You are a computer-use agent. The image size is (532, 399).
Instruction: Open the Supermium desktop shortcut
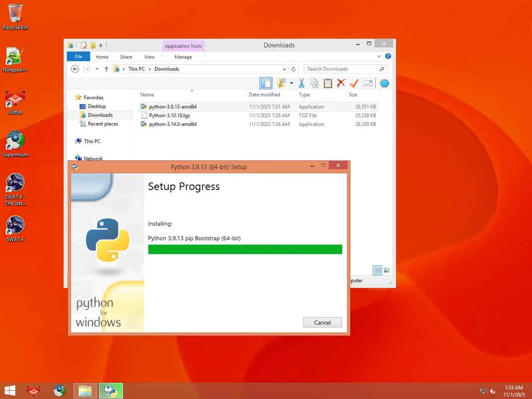[x=15, y=144]
